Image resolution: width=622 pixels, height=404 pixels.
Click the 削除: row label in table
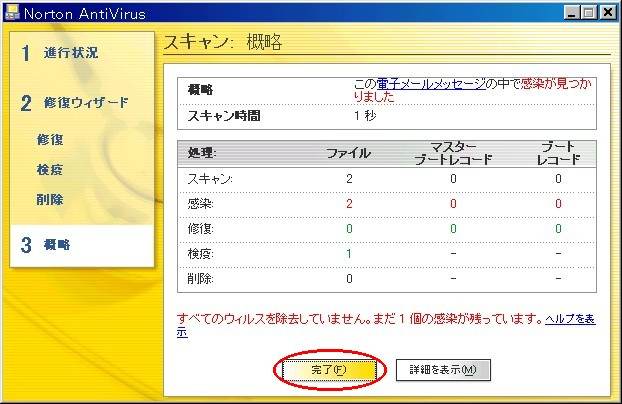(201, 279)
